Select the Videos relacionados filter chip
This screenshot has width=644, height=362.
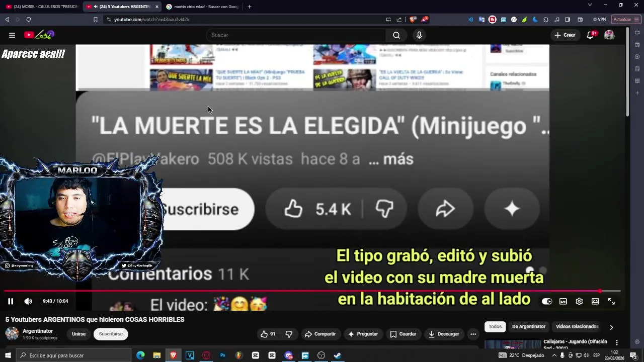[577, 327]
